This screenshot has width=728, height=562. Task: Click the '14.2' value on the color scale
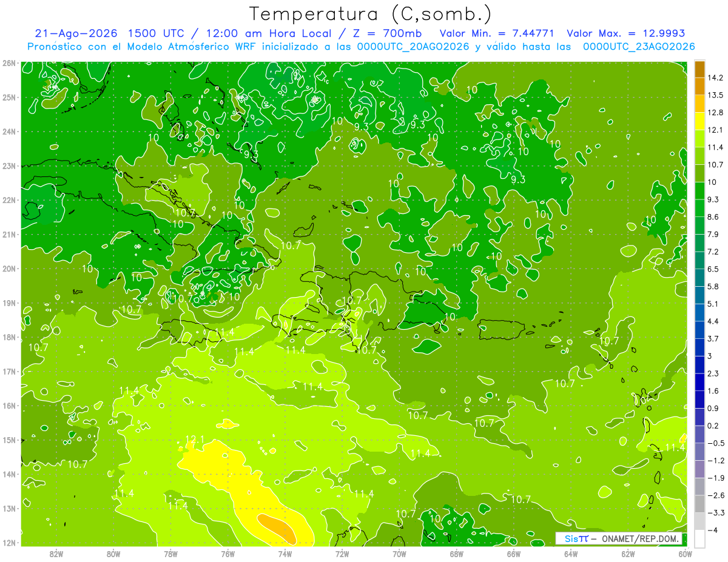(x=716, y=78)
